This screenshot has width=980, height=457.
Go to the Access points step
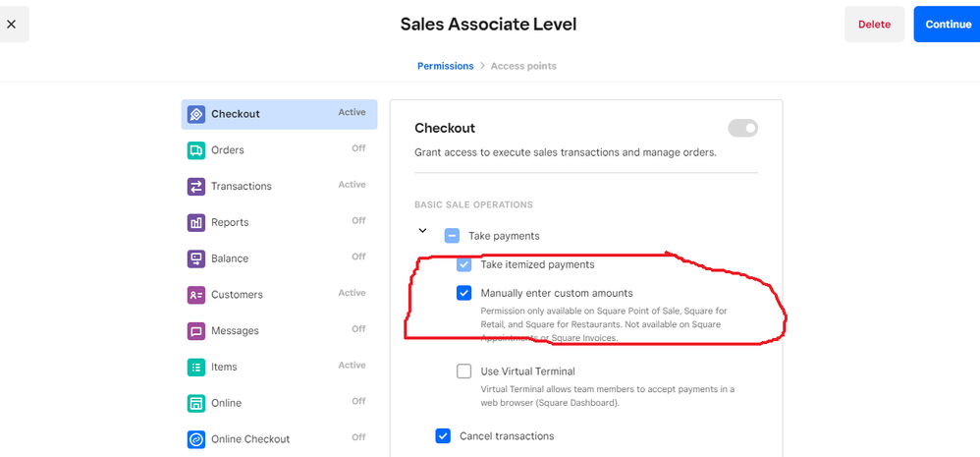[523, 66]
